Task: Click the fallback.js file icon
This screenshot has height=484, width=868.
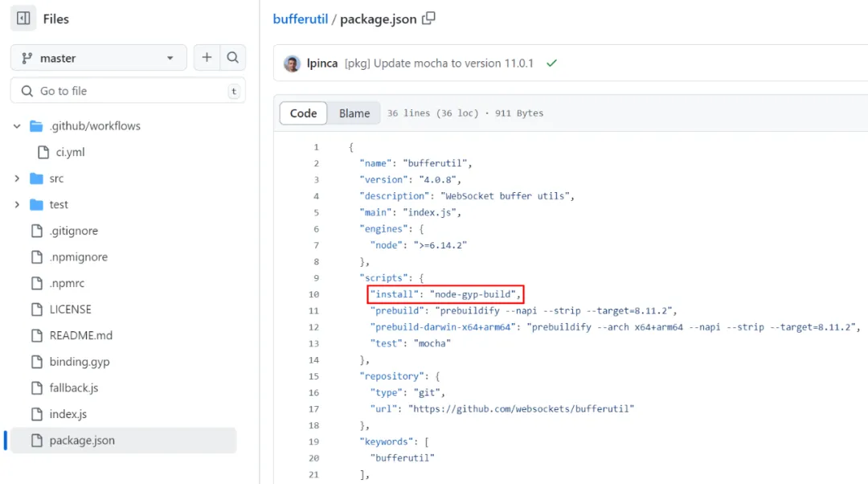Action: click(x=36, y=388)
